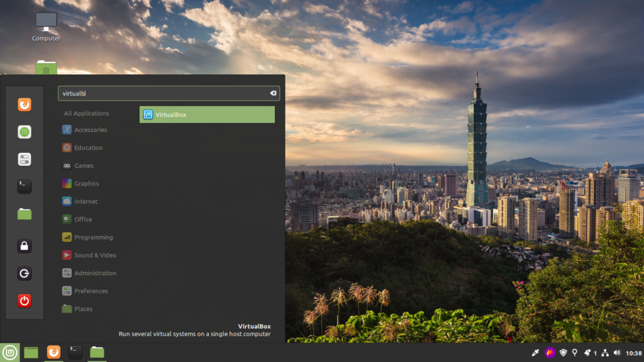
Task: Click the clock showing 10:38
Action: [x=633, y=353]
